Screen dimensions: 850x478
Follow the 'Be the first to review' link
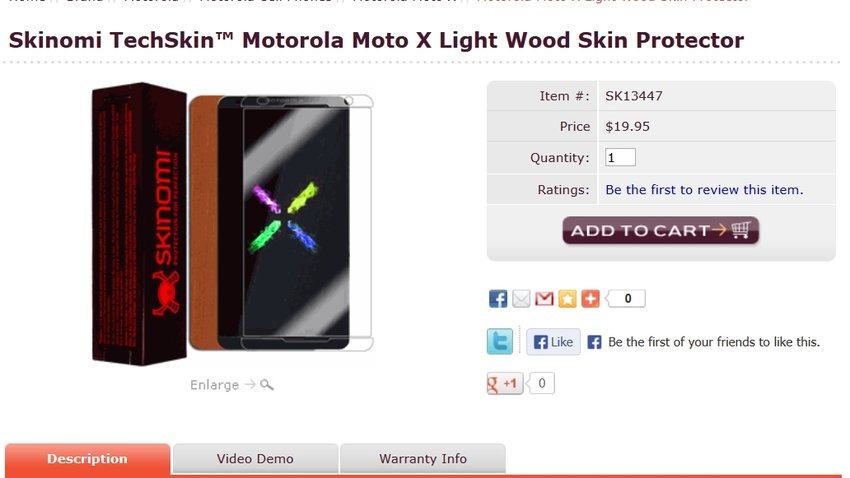coord(704,190)
